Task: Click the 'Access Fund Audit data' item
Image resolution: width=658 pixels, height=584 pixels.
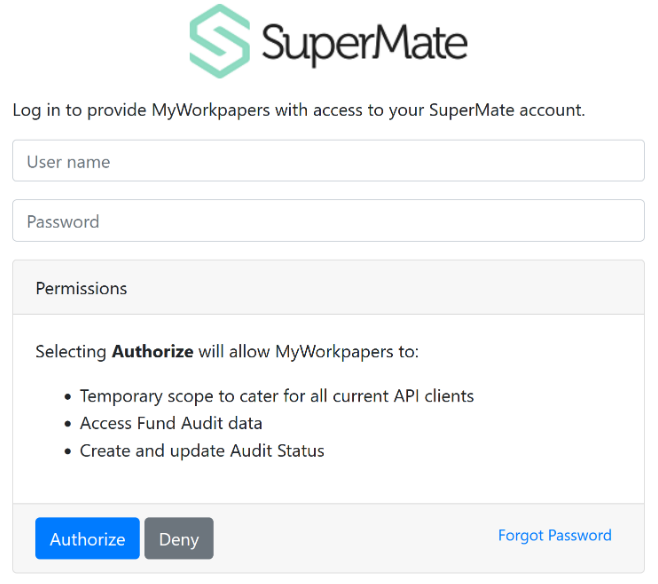Action: (x=171, y=423)
